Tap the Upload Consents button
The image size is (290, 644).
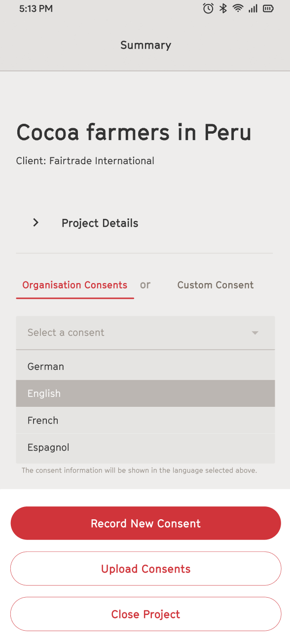coord(145,569)
